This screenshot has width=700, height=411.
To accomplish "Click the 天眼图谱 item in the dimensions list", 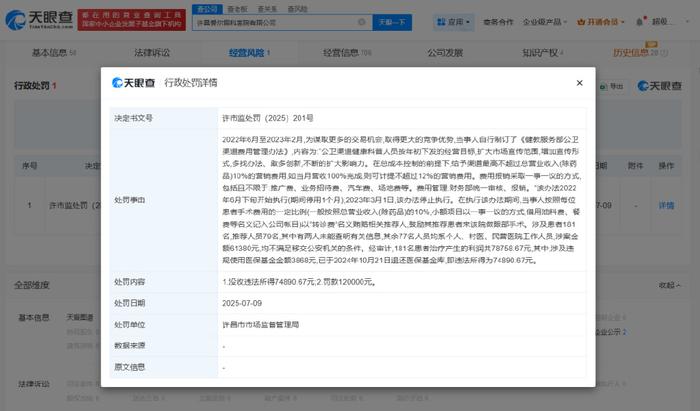I will tap(80, 318).
